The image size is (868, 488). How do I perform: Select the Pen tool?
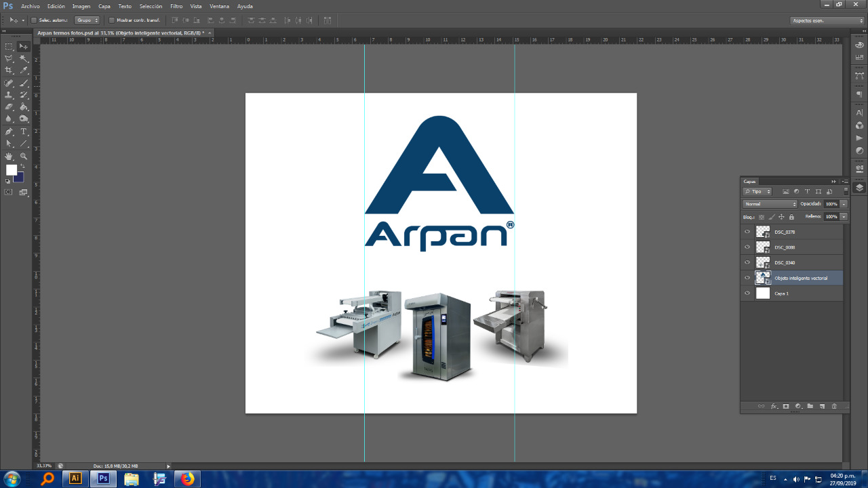(9, 131)
